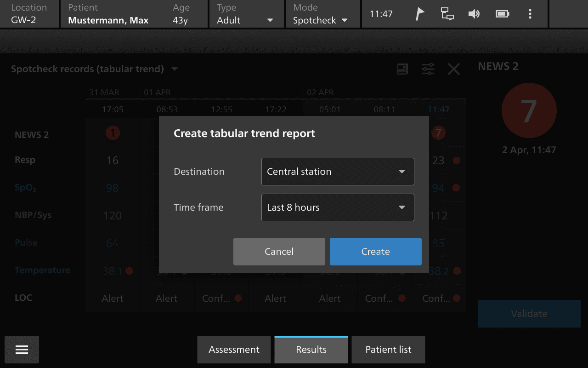This screenshot has width=588, height=368.
Task: Open the three-dot more options menu
Action: coord(530,14)
